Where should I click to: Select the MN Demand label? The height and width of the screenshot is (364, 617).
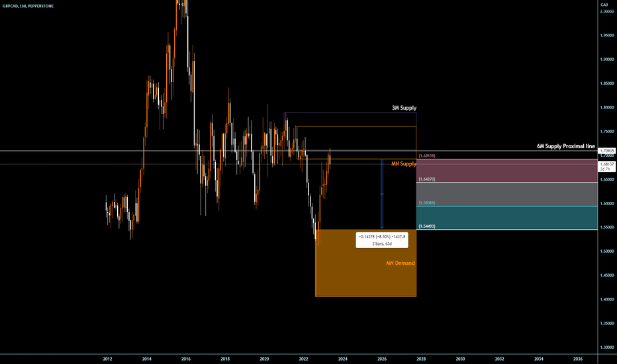pos(400,263)
